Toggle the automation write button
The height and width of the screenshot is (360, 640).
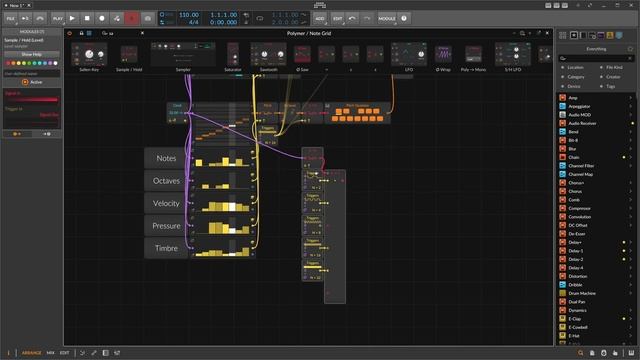pyautogui.click(x=117, y=18)
